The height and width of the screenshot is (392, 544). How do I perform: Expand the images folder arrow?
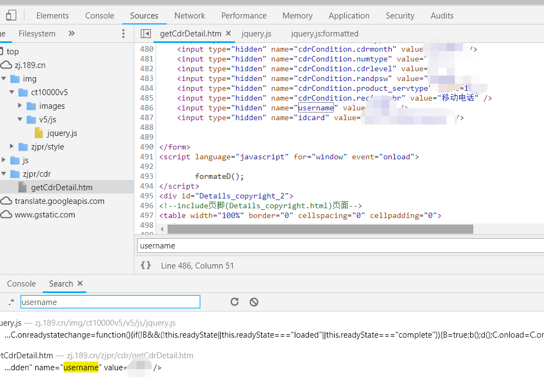[20, 105]
